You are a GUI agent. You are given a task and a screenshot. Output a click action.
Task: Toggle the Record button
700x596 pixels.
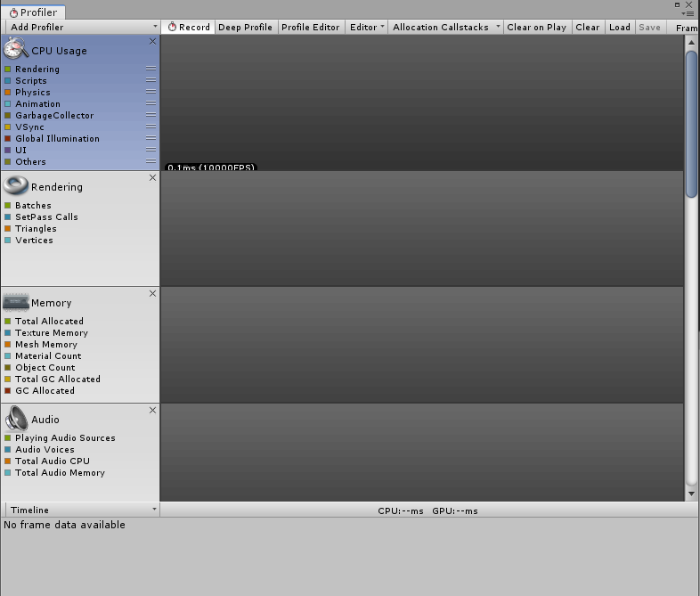189,28
